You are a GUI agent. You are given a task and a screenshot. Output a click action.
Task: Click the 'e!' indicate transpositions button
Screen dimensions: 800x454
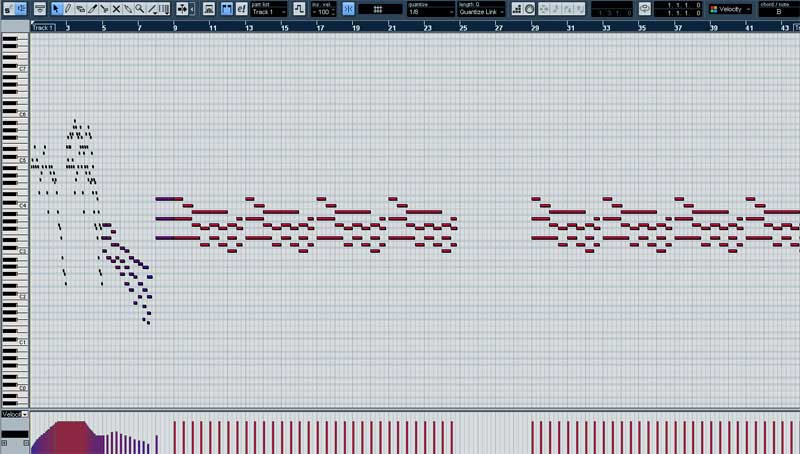pos(242,9)
